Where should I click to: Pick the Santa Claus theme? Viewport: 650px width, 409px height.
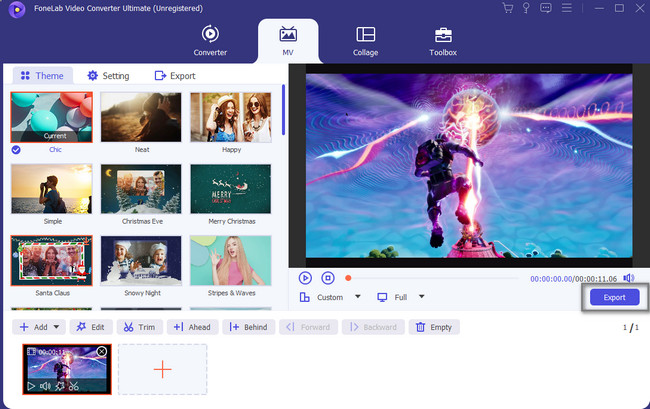point(51,261)
